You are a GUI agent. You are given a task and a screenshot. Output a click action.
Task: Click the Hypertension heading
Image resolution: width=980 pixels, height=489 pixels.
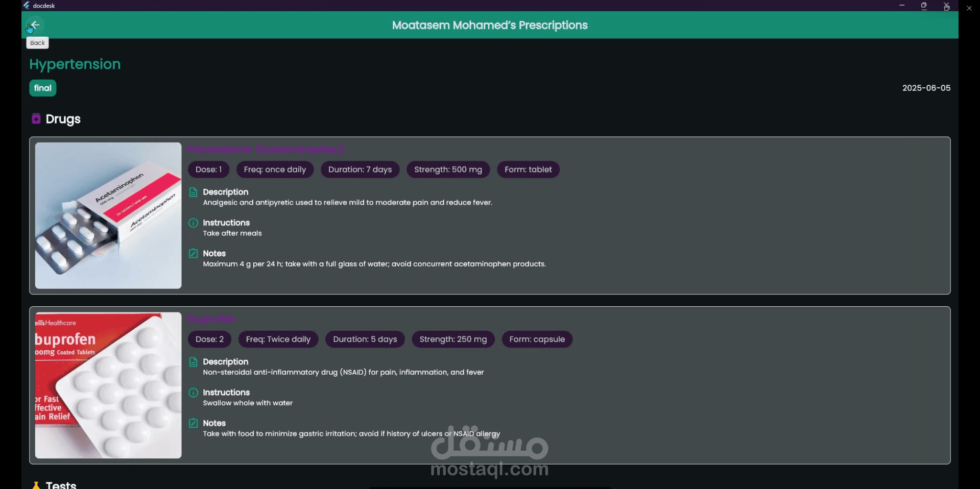75,64
